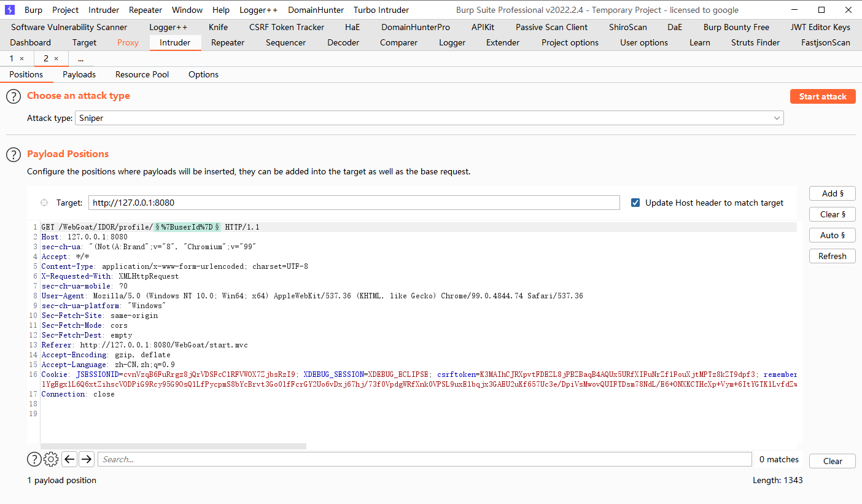This screenshot has width=862, height=504.
Task: Click the Burp Suite logo icon
Action: (10, 10)
